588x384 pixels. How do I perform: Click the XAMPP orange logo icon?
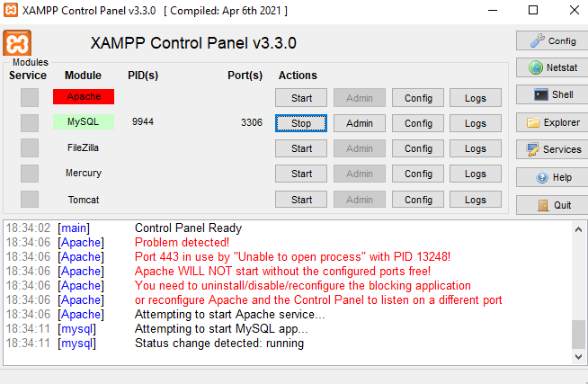[17, 45]
